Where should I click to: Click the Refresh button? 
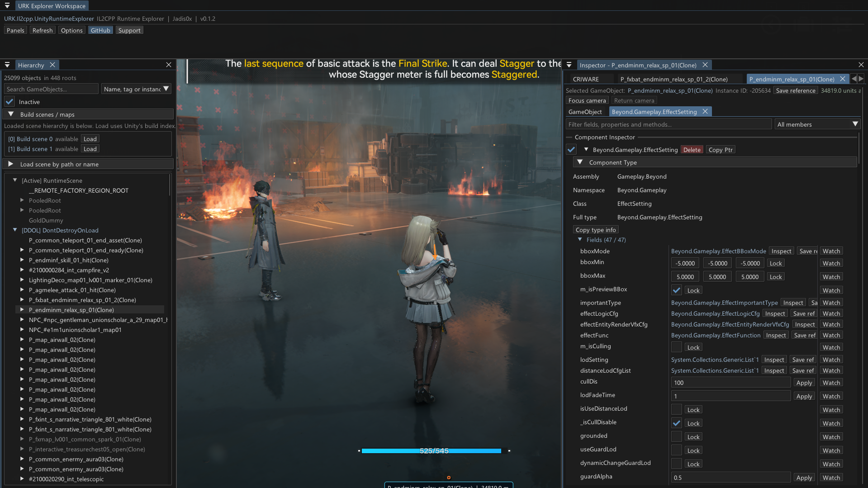pyautogui.click(x=43, y=30)
